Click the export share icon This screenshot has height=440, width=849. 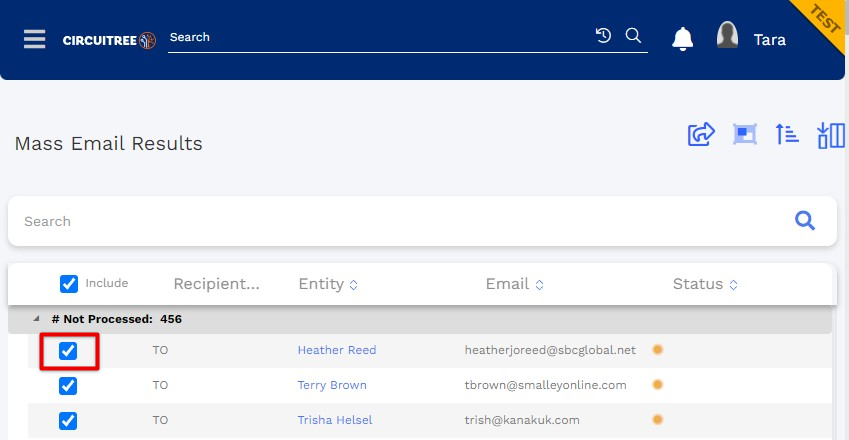[x=701, y=134]
